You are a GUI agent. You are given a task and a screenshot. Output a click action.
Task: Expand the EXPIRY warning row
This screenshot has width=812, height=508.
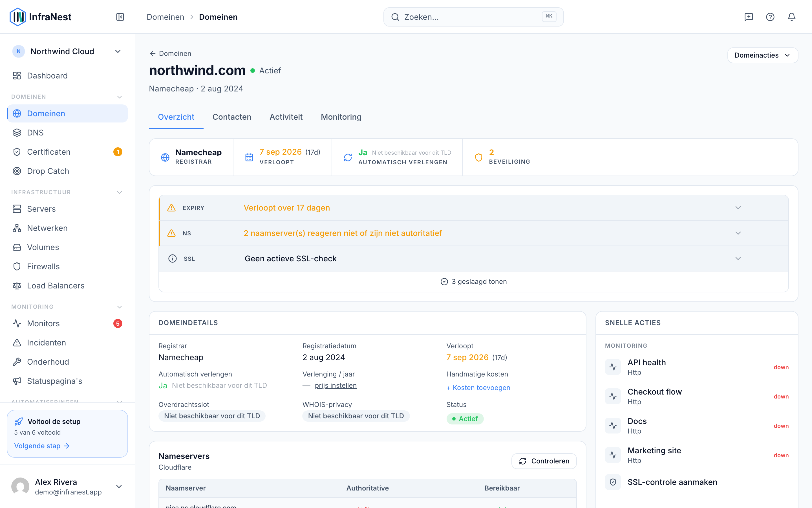pyautogui.click(x=474, y=208)
